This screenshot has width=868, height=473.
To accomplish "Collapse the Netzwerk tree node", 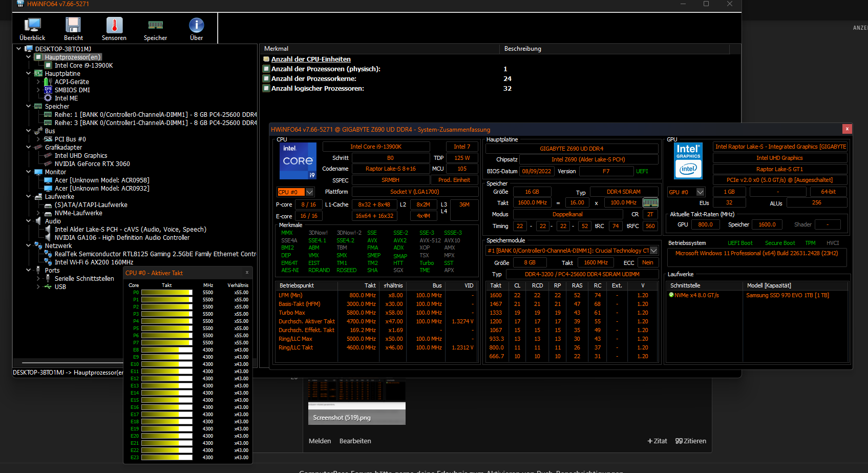I will (x=29, y=245).
